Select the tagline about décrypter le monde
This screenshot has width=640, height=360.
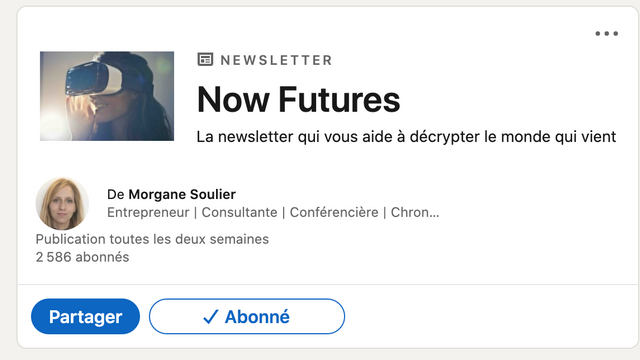(406, 137)
